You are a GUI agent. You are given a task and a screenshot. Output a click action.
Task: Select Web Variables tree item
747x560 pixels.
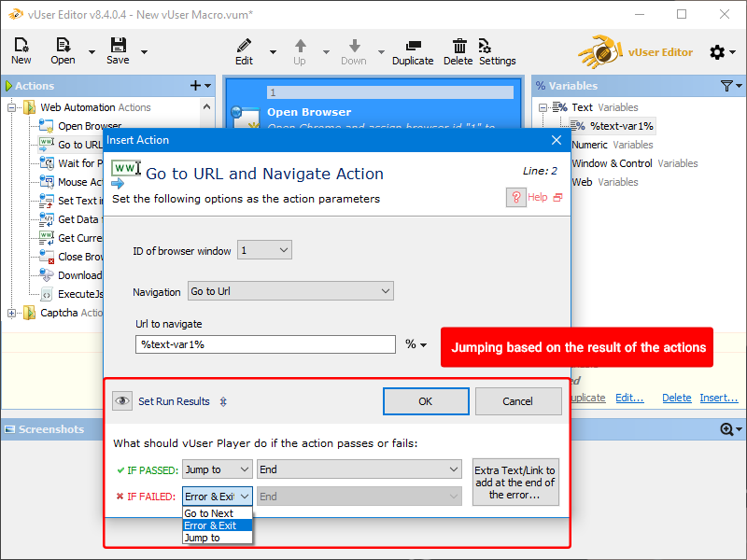click(x=604, y=182)
